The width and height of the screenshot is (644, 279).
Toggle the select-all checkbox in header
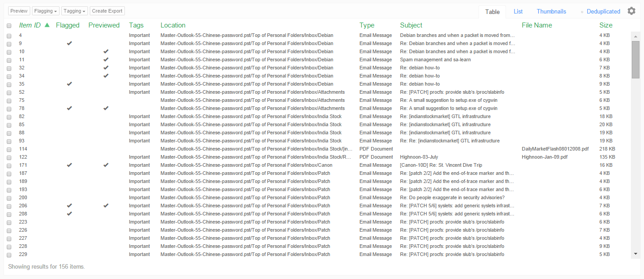9,26
